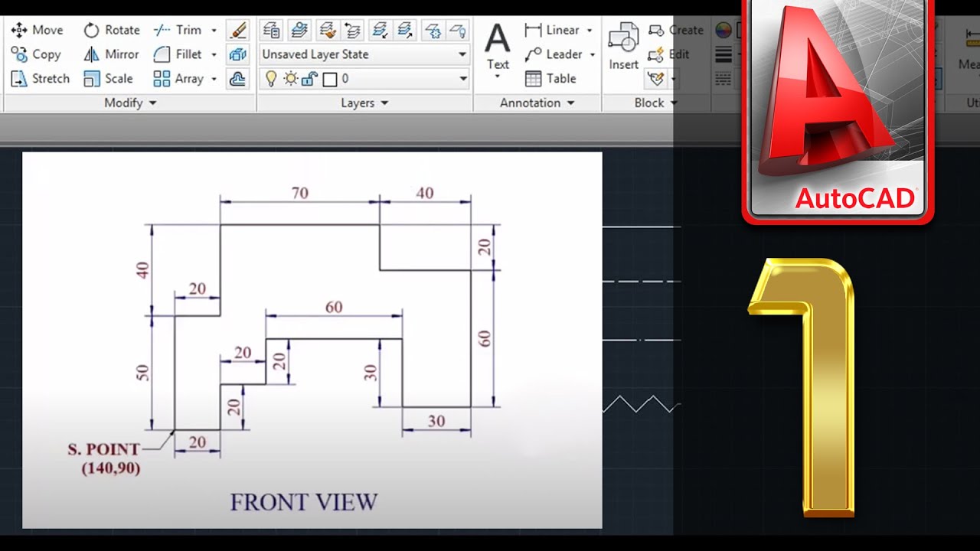Select the Fillet tool
Image resolution: width=980 pixels, height=551 pixels.
[178, 54]
